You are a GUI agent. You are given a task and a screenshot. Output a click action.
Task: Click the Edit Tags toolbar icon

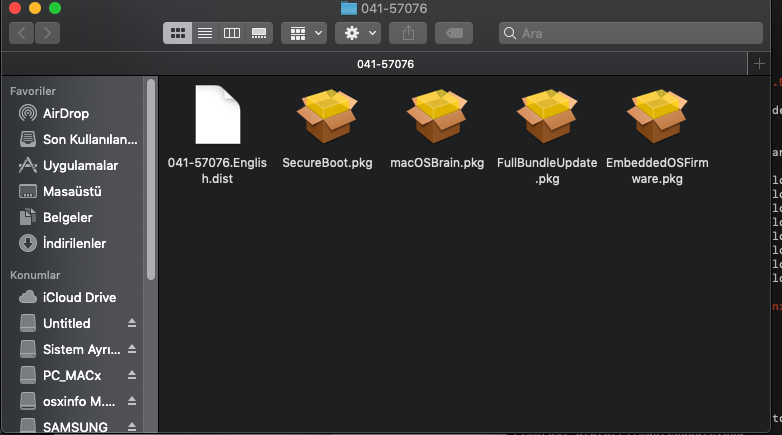[454, 33]
